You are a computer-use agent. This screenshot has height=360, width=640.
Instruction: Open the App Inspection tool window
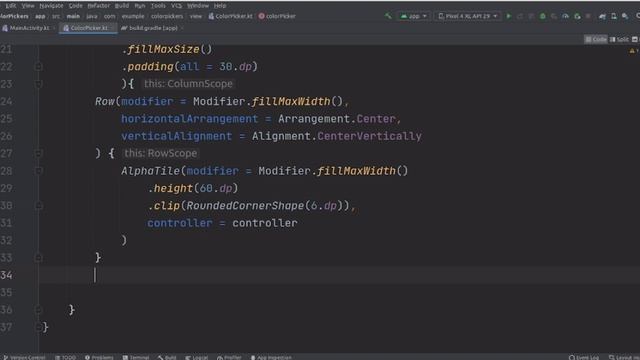click(x=271, y=357)
